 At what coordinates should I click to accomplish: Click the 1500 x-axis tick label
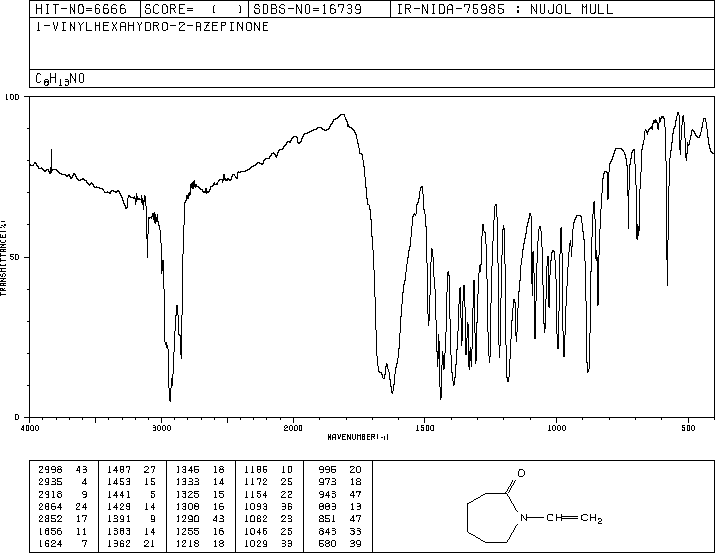425,428
